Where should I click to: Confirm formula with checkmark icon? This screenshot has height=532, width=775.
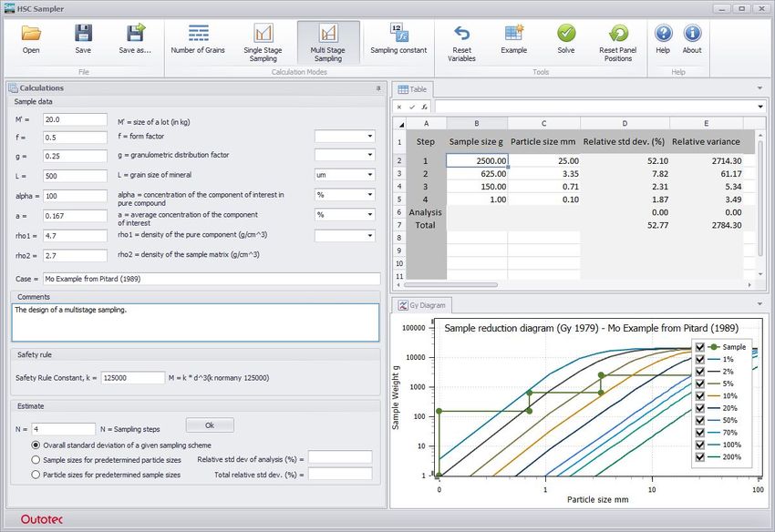tap(412, 107)
